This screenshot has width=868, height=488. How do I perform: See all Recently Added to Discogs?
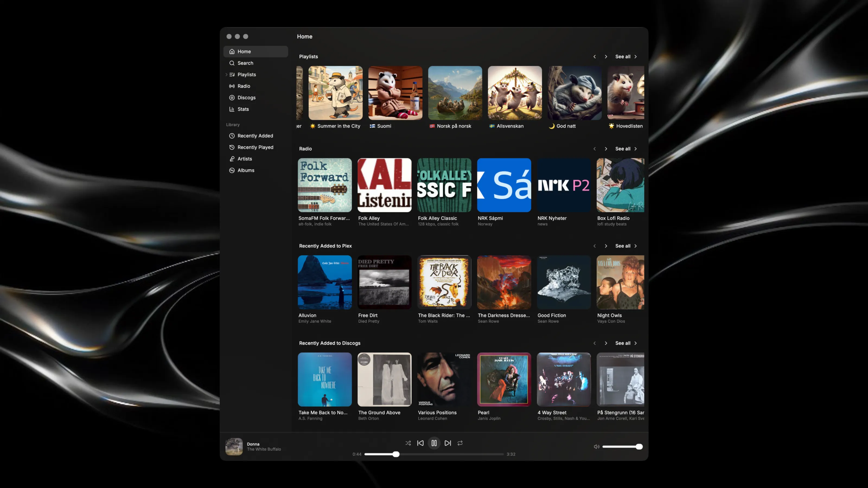click(x=626, y=343)
